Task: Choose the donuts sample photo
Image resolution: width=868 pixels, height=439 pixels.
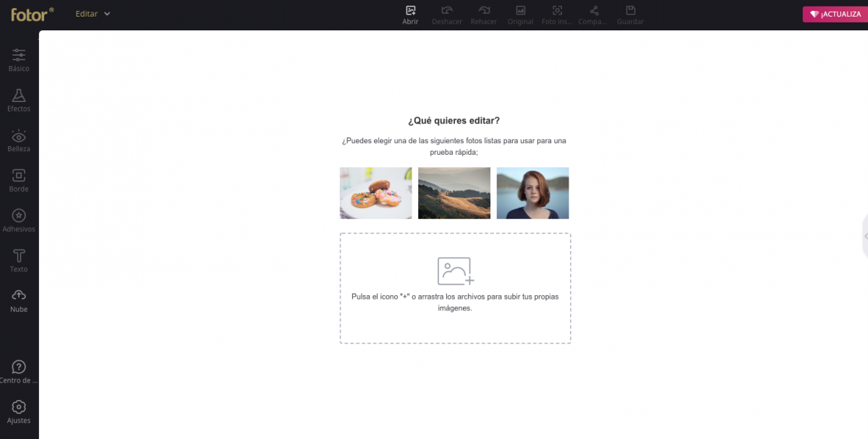Action: [375, 193]
